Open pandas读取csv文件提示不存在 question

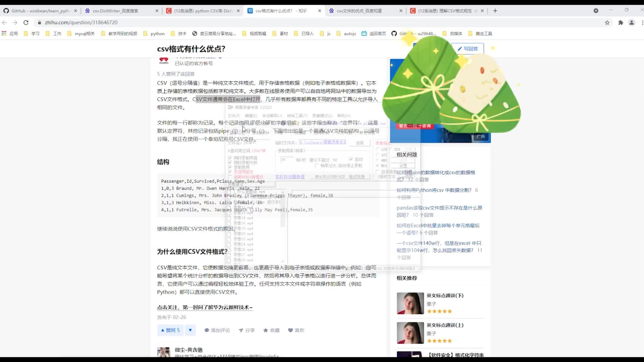439,211
